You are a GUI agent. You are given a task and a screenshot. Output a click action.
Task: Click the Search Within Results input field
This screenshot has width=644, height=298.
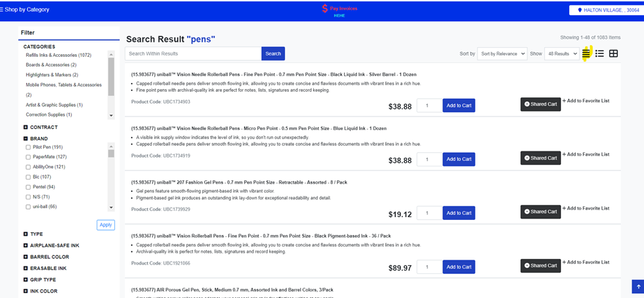pos(193,53)
